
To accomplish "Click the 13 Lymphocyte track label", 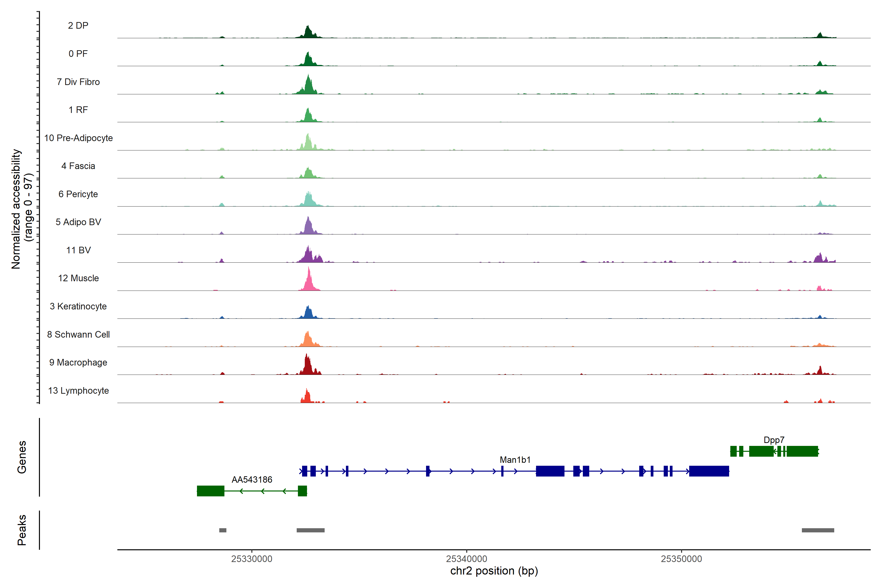I will pyautogui.click(x=78, y=390).
